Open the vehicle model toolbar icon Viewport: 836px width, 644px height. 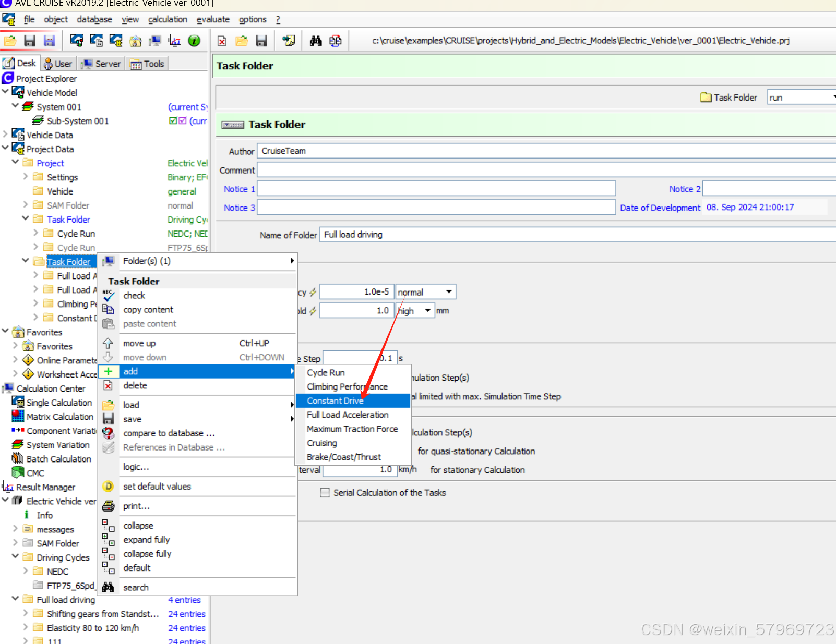pos(77,40)
